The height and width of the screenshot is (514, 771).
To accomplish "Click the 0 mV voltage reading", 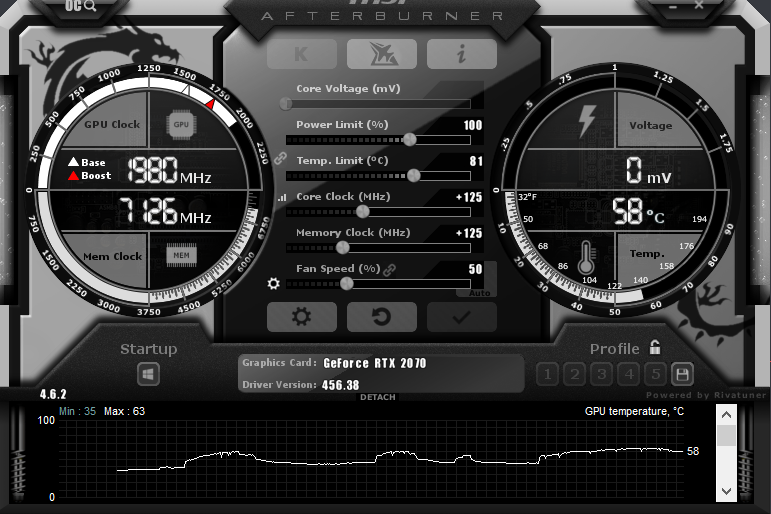I will click(x=648, y=171).
